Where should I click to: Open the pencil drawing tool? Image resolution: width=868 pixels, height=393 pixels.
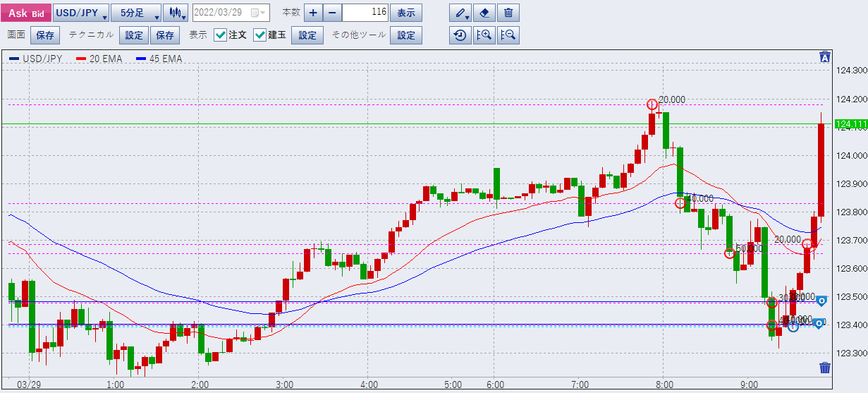point(460,13)
